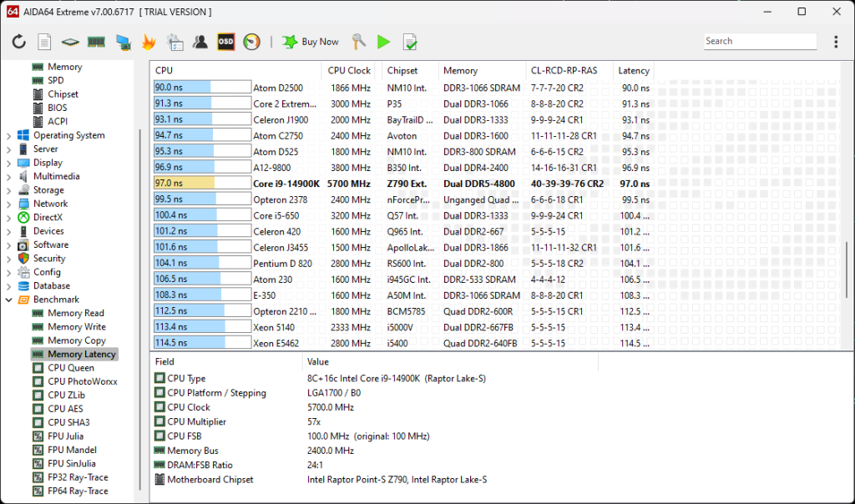This screenshot has width=855, height=504.
Task: Click the memory module toolbar icon
Action: [x=96, y=42]
